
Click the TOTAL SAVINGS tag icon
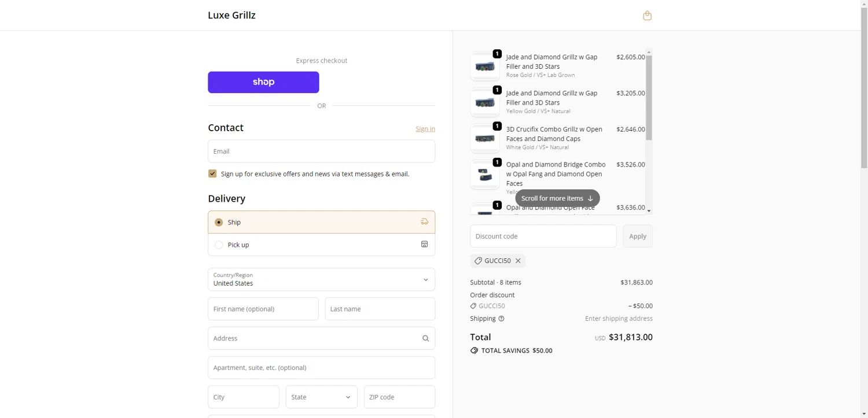click(x=475, y=350)
